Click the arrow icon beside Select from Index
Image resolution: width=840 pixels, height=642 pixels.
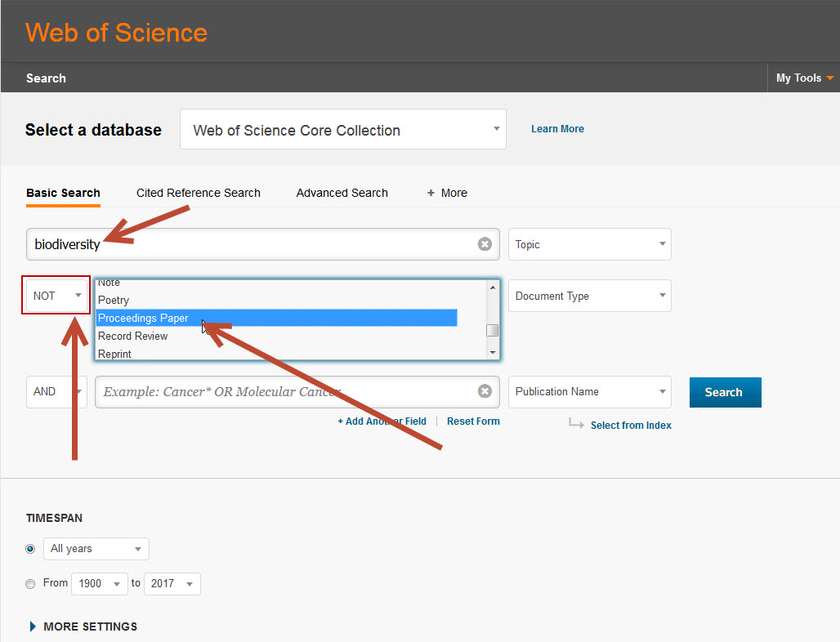(x=576, y=425)
